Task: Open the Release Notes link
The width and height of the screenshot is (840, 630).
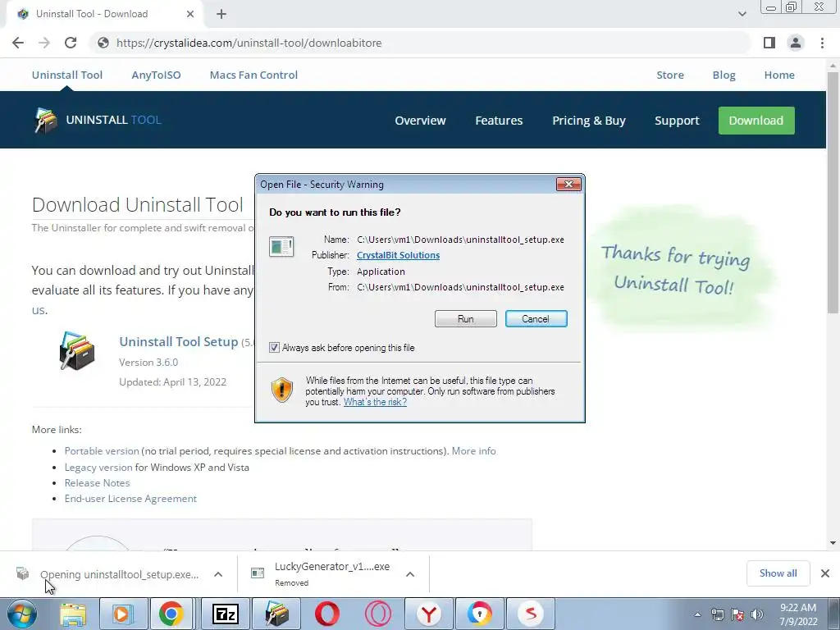Action: (x=97, y=482)
